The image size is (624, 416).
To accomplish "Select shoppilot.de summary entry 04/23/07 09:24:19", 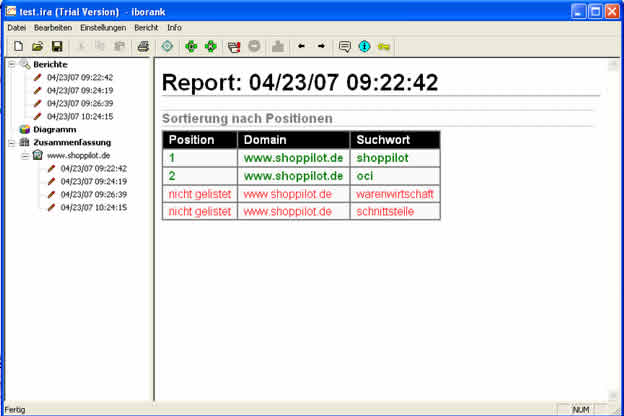I will [x=94, y=182].
